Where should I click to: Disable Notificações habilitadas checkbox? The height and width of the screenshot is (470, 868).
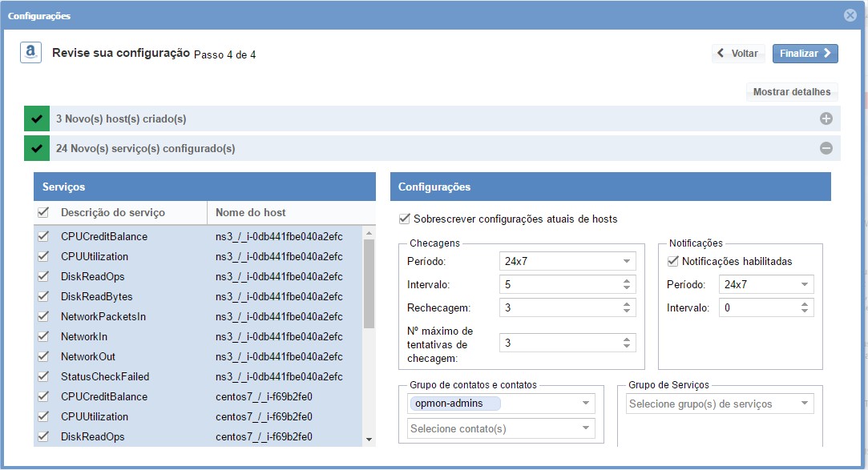coord(673,261)
